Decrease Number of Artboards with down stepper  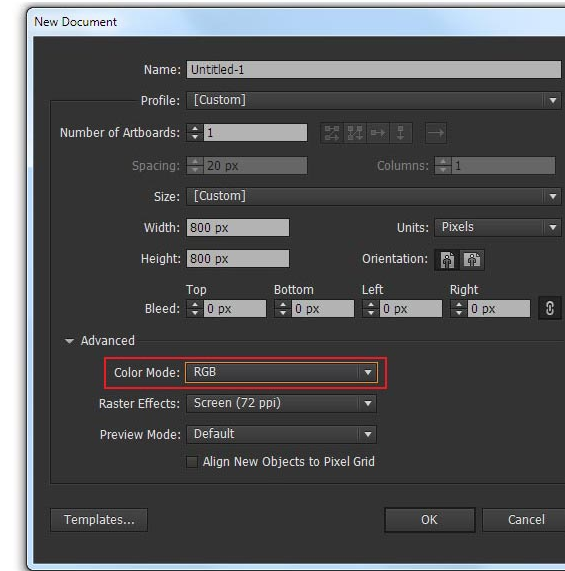[195, 137]
